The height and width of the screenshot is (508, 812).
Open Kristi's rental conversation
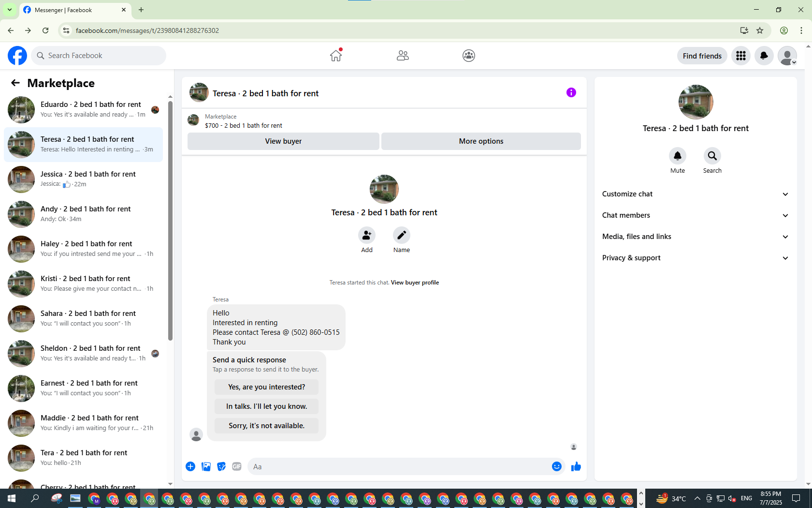83,284
